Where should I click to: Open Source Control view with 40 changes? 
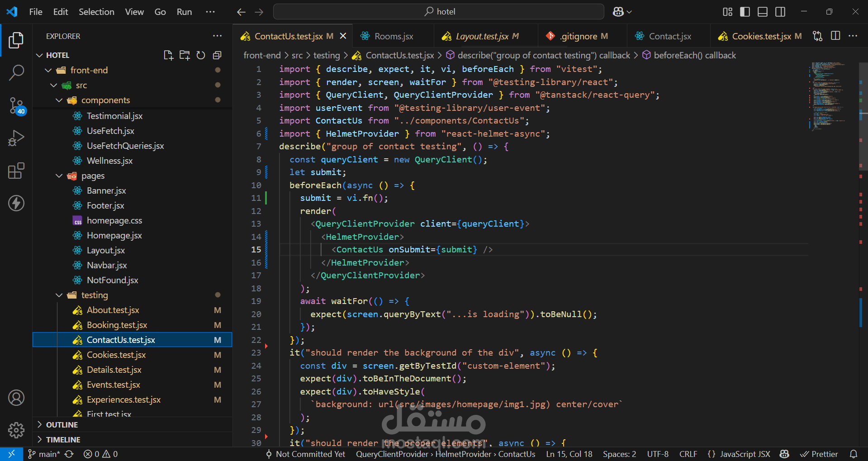pos(16,106)
